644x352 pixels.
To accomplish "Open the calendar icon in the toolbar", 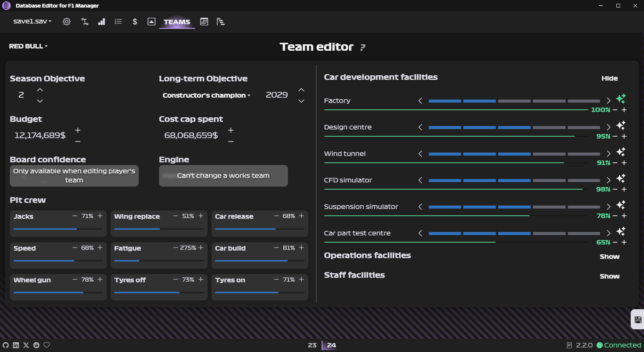I will pyautogui.click(x=204, y=22).
